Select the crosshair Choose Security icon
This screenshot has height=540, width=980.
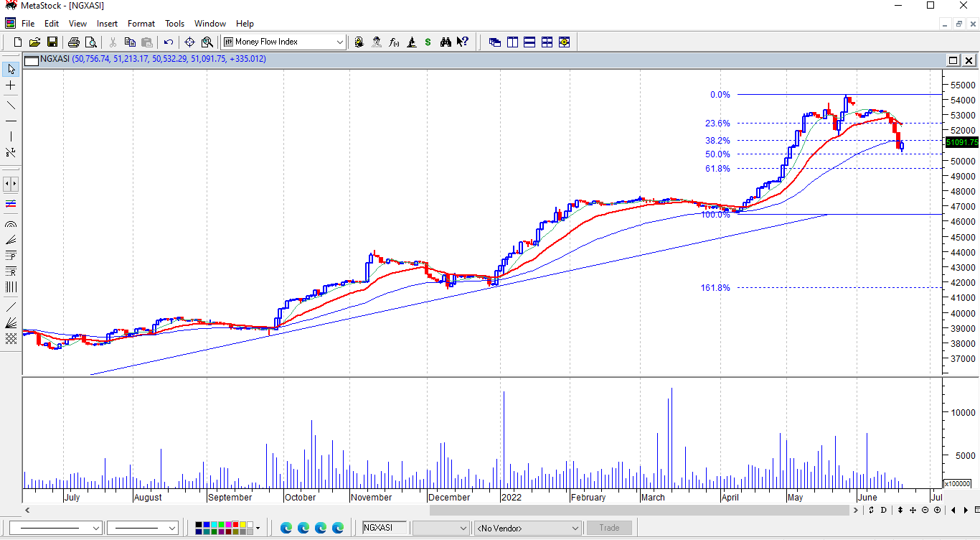pos(190,42)
